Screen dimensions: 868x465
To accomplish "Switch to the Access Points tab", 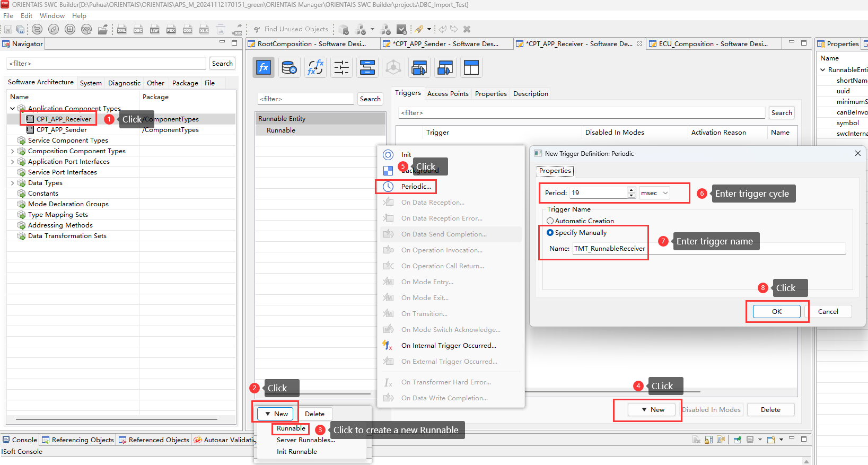I will click(448, 94).
